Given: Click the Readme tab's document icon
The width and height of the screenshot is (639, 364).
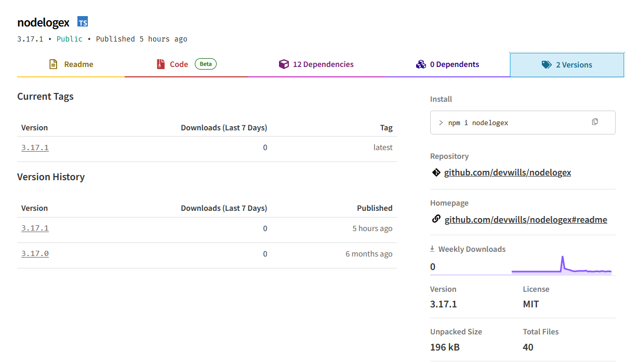Looking at the screenshot, I should click(53, 64).
